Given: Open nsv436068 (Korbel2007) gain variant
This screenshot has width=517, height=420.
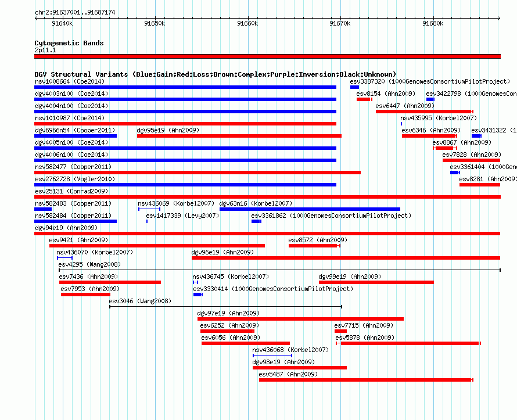Looking at the screenshot, I should (272, 356).
